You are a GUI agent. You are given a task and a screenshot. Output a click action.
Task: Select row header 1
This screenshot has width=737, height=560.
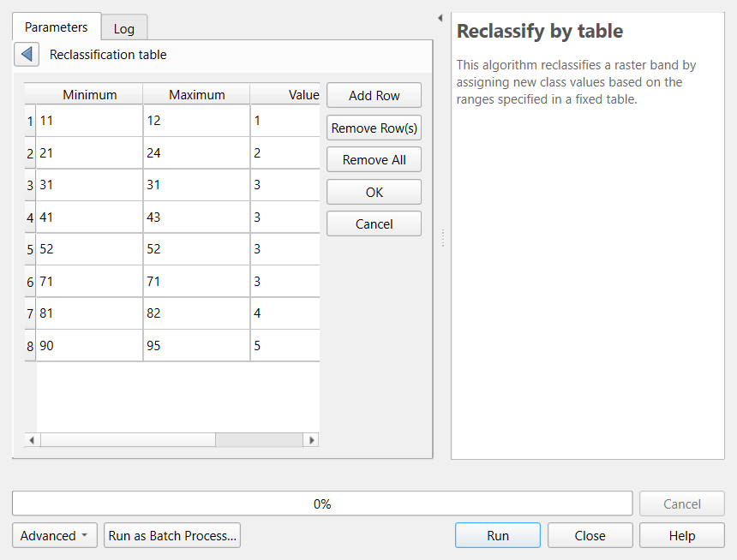point(30,121)
